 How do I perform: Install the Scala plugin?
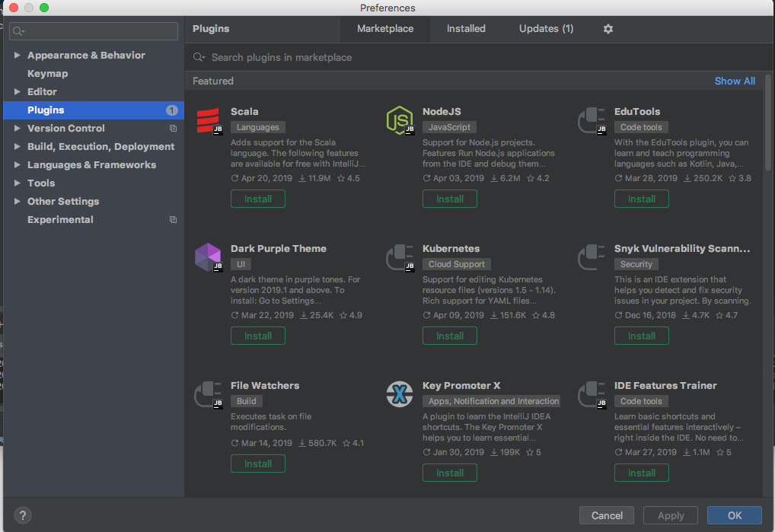(x=257, y=199)
